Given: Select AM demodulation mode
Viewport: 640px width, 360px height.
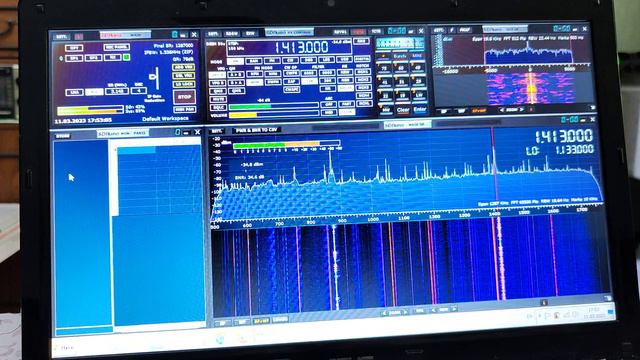Looking at the screenshot, I should coord(236,60).
